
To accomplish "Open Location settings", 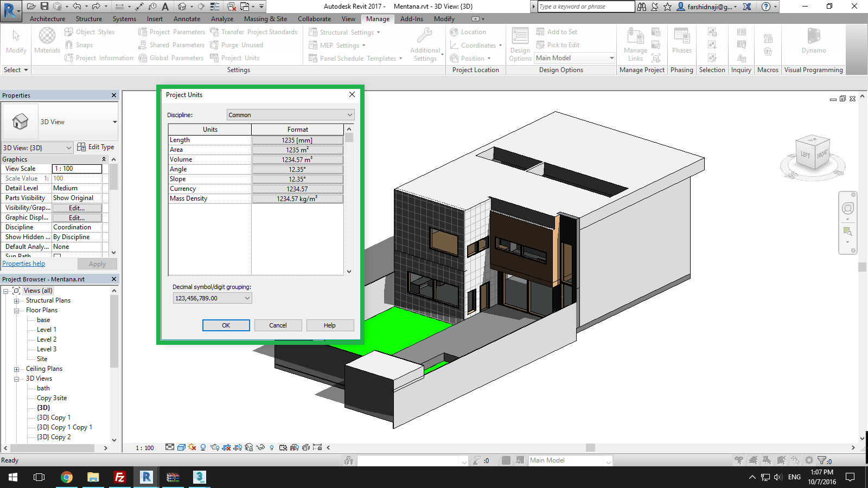I will (x=470, y=31).
